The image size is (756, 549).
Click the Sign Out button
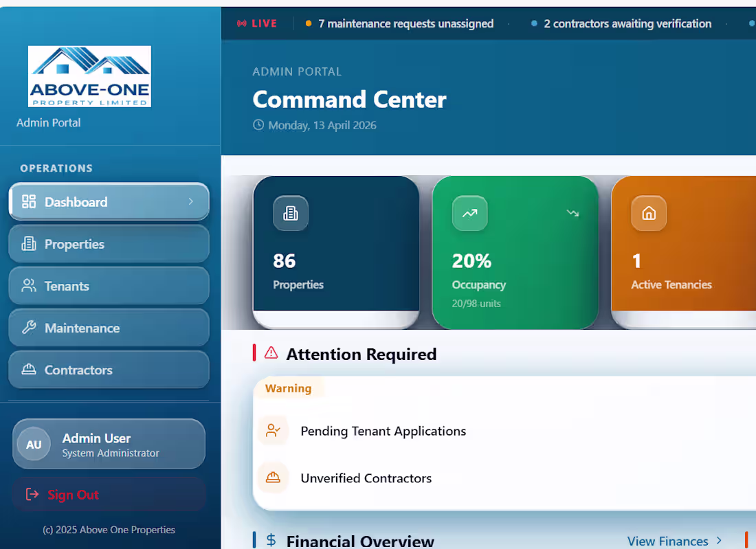point(109,495)
